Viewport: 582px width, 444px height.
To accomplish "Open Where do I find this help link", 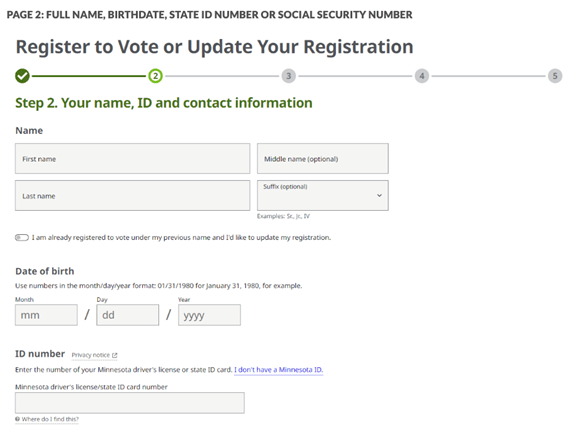I will pyautogui.click(x=50, y=419).
